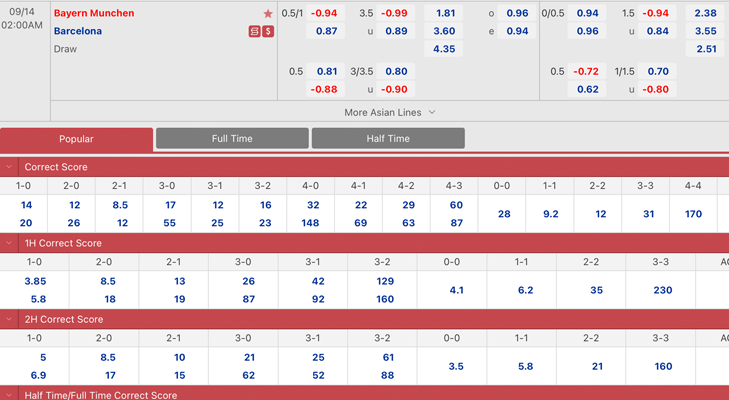The width and height of the screenshot is (729, 400).
Task: Select 1H Correct Score 2-1 odds 13
Action: point(179,281)
